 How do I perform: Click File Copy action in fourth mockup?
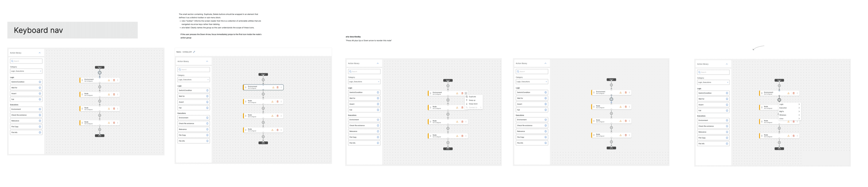click(x=532, y=137)
